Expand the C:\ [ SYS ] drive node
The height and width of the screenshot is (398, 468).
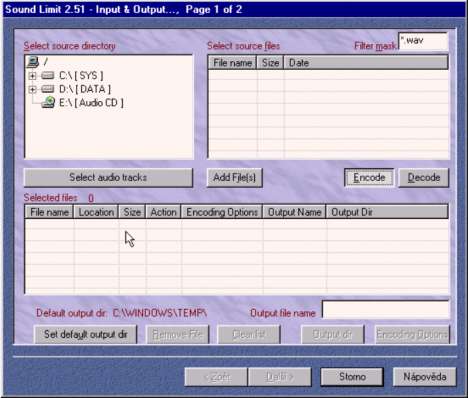coord(32,76)
